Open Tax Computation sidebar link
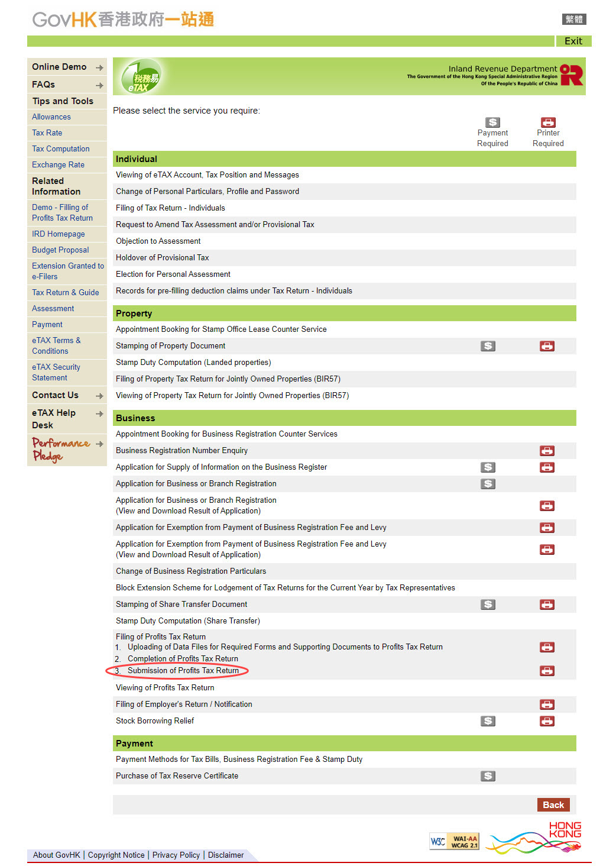This screenshot has width=616, height=866. click(x=61, y=149)
